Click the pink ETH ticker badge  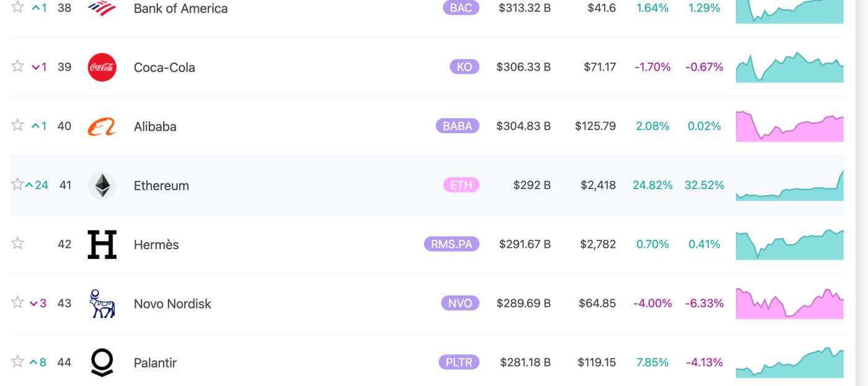(461, 185)
